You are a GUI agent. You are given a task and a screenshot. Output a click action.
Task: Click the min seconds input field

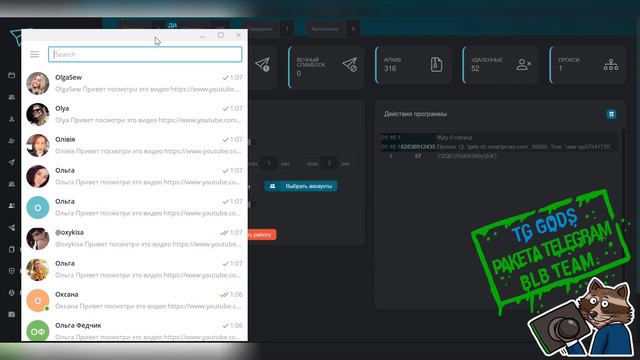pyautogui.click(x=269, y=164)
